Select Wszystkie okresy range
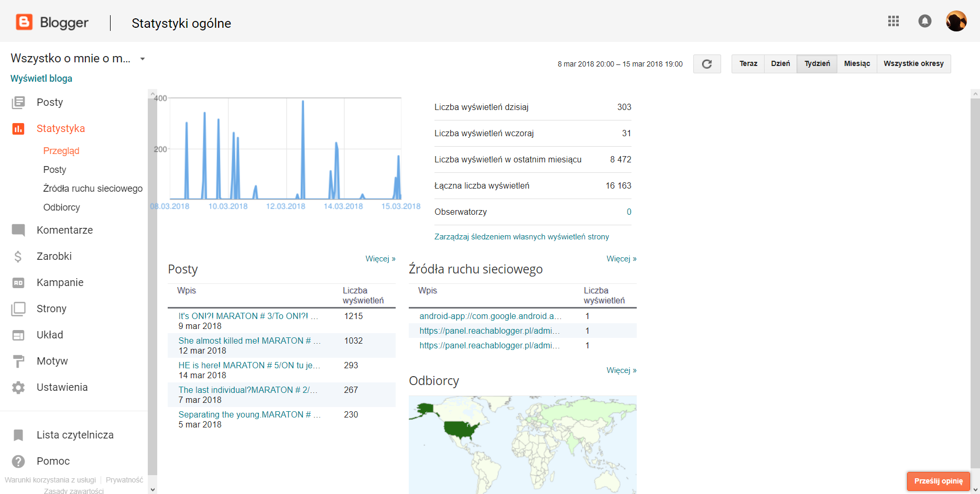 (913, 64)
